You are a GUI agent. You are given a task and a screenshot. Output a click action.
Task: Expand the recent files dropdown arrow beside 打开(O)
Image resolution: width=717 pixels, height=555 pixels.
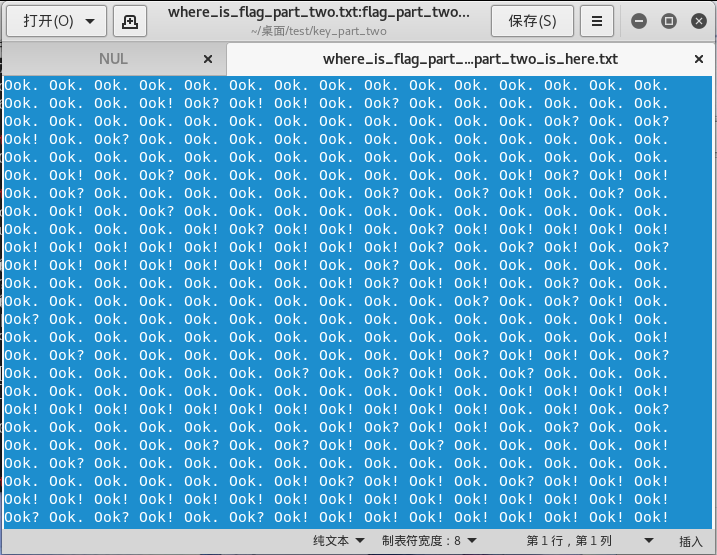(90, 21)
